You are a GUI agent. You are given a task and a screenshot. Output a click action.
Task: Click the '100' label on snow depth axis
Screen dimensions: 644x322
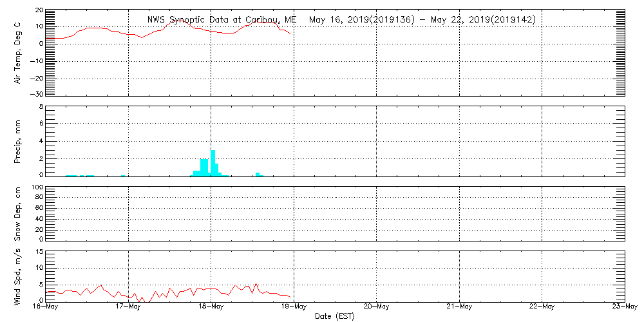[x=37, y=187]
